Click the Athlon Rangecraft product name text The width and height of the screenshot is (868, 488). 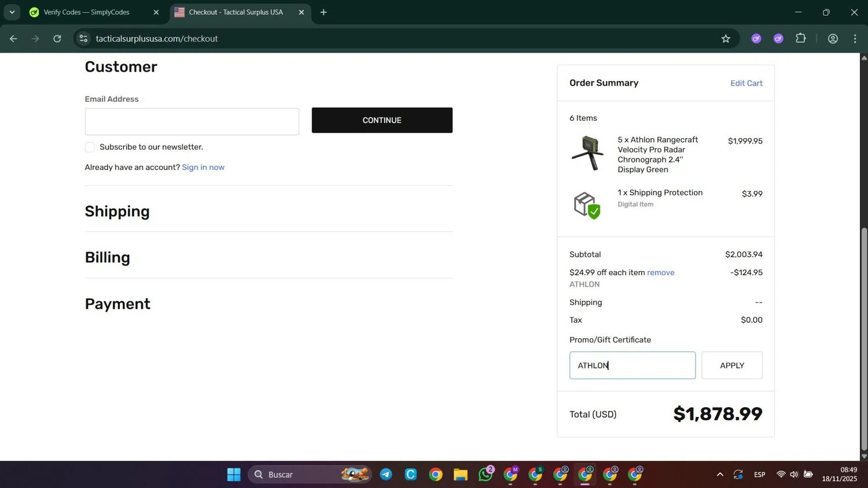point(658,154)
